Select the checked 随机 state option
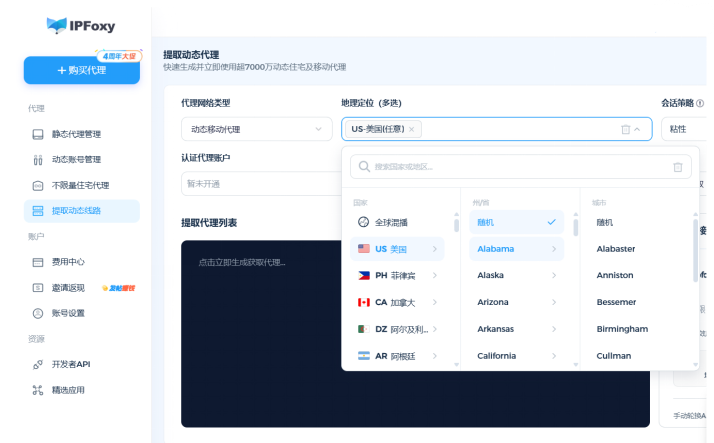714x443 pixels. coord(516,222)
